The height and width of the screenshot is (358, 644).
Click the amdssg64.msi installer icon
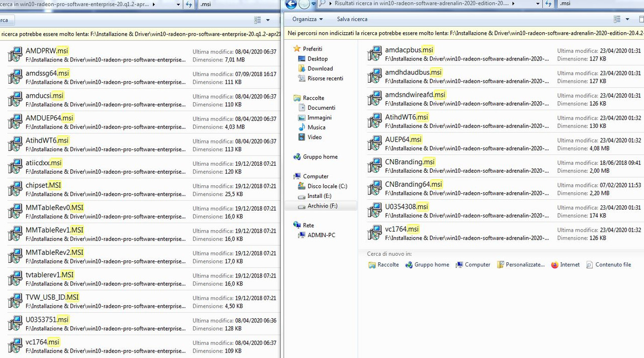pos(15,77)
